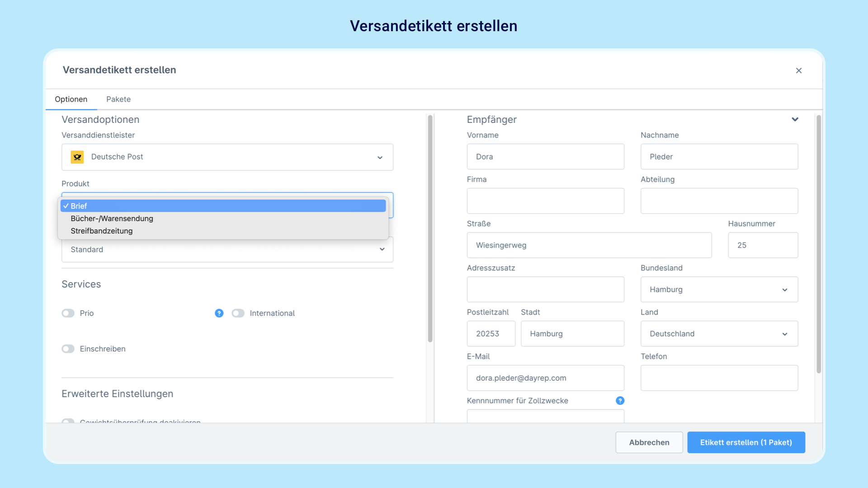Focus the empty Firma field
The image size is (868, 488).
(545, 201)
